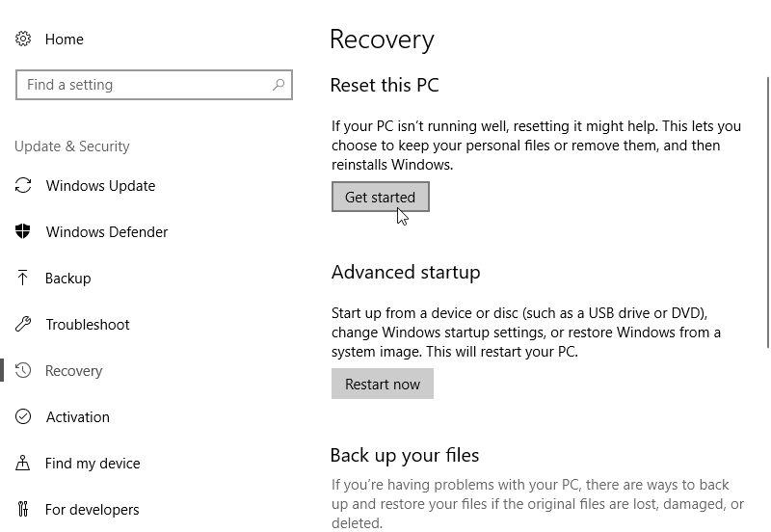Click the Find my device person icon

pos(23,464)
